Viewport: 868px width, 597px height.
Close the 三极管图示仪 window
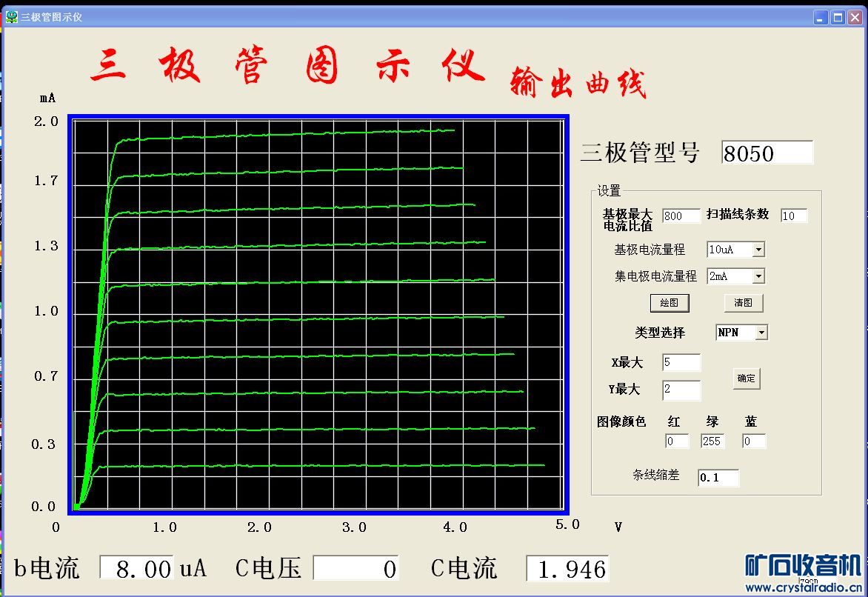tap(855, 18)
